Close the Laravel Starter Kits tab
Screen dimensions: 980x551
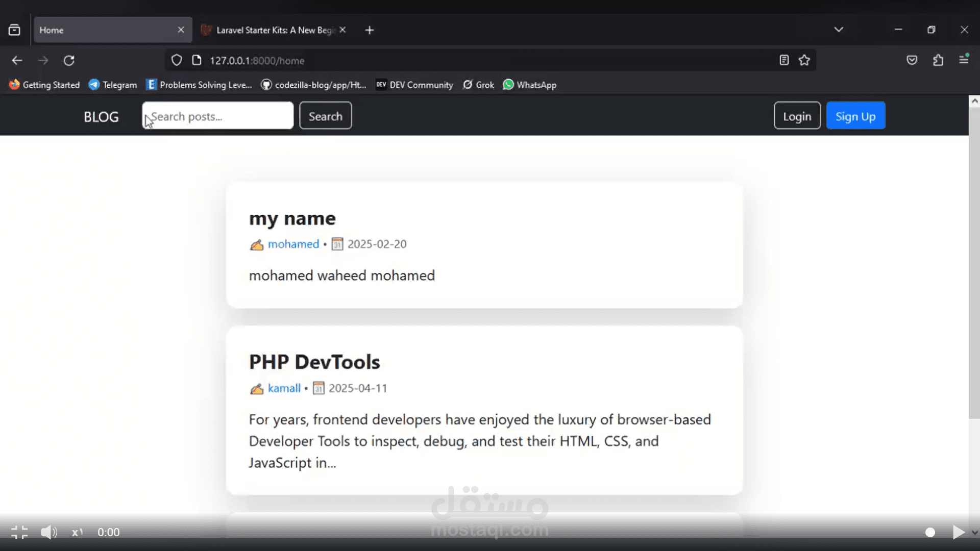pyautogui.click(x=342, y=30)
